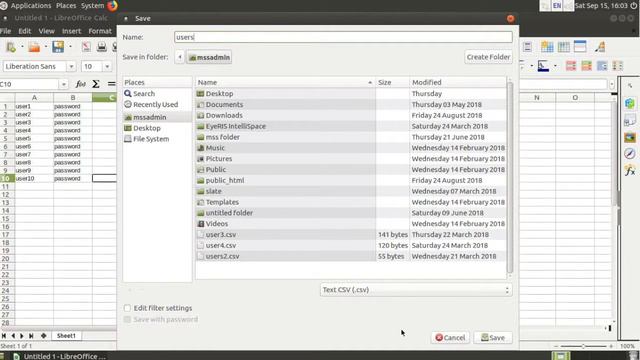Screen dimensions: 640x360
Task: Sort files by Size column header
Action: coord(392,82)
